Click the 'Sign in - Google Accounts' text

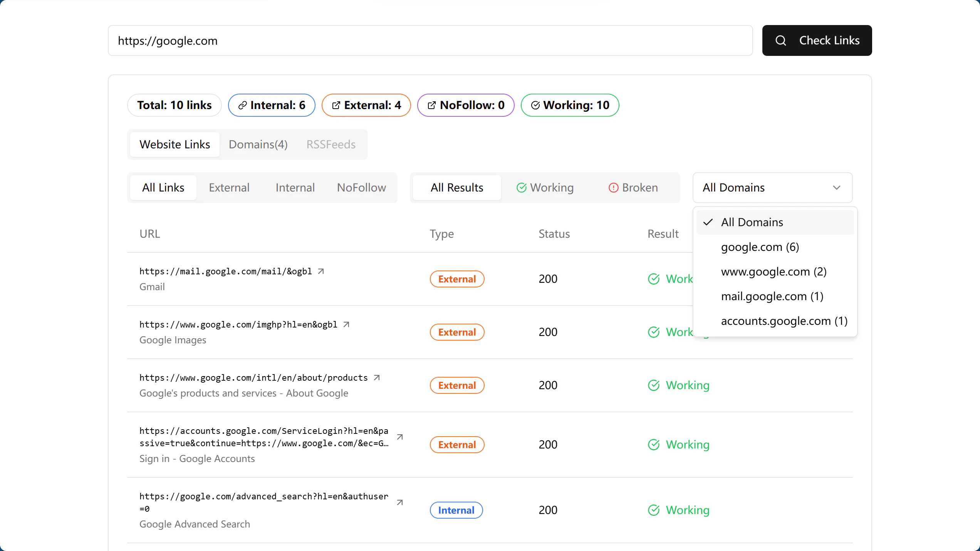click(x=197, y=459)
